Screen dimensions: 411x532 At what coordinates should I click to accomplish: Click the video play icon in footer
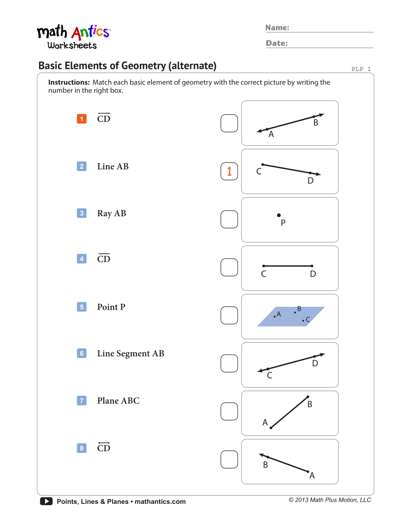coord(46,501)
